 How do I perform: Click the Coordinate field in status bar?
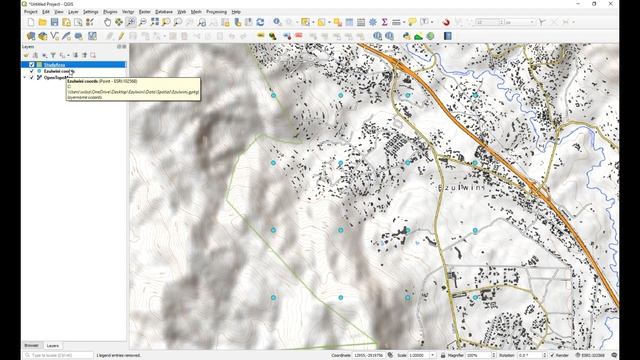click(369, 355)
